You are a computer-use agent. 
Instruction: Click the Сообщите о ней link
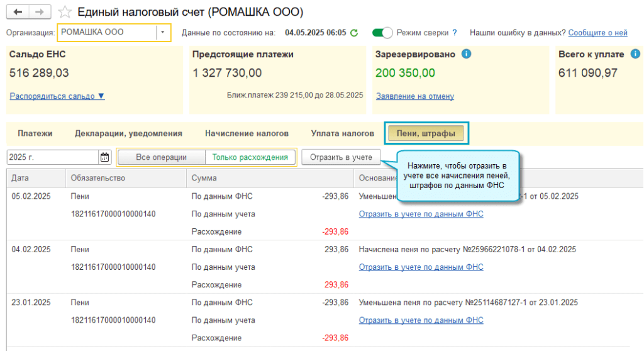[x=597, y=33]
